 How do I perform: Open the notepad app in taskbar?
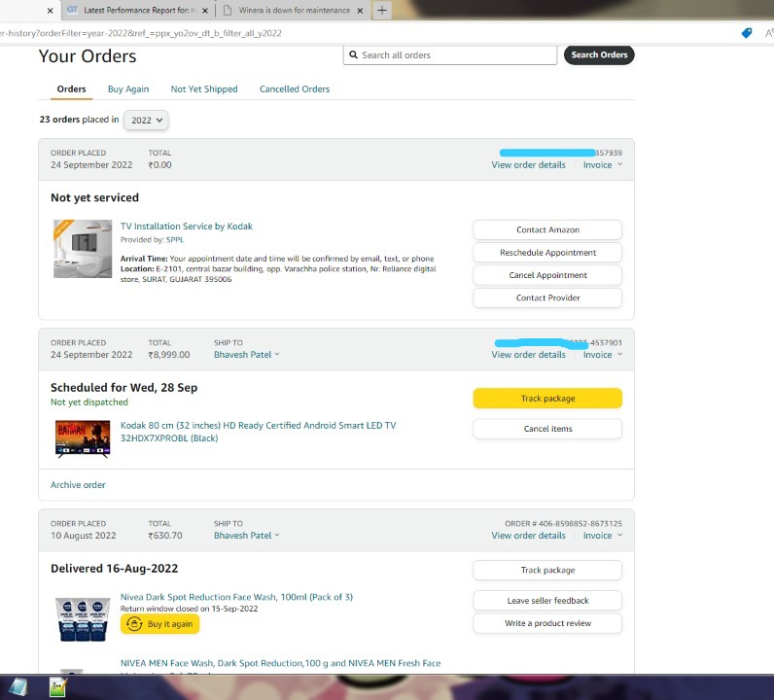click(57, 687)
